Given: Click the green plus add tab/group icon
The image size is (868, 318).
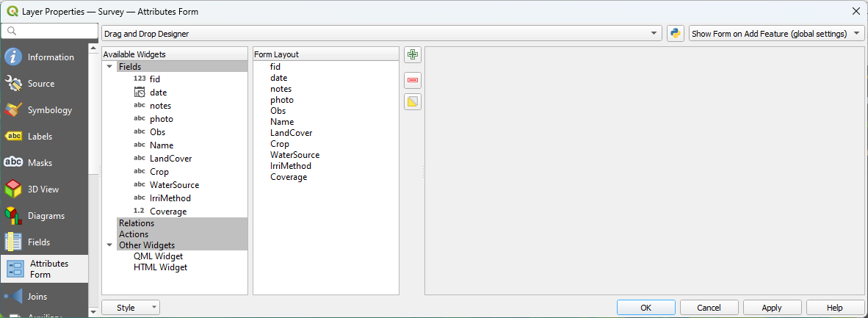Looking at the screenshot, I should pyautogui.click(x=413, y=55).
